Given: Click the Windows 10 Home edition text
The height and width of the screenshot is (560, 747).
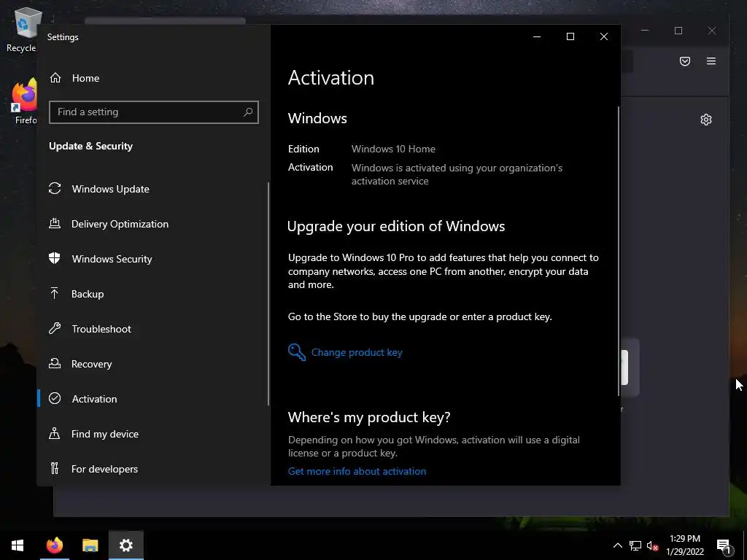Looking at the screenshot, I should [393, 149].
